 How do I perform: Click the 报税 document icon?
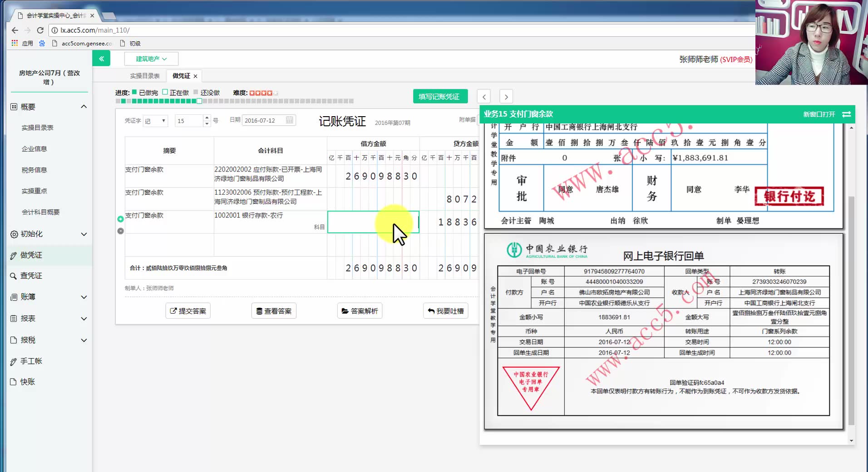pyautogui.click(x=14, y=340)
